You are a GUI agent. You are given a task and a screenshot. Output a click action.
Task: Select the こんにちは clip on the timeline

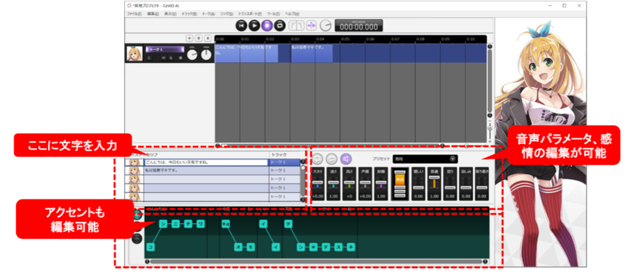246,53
